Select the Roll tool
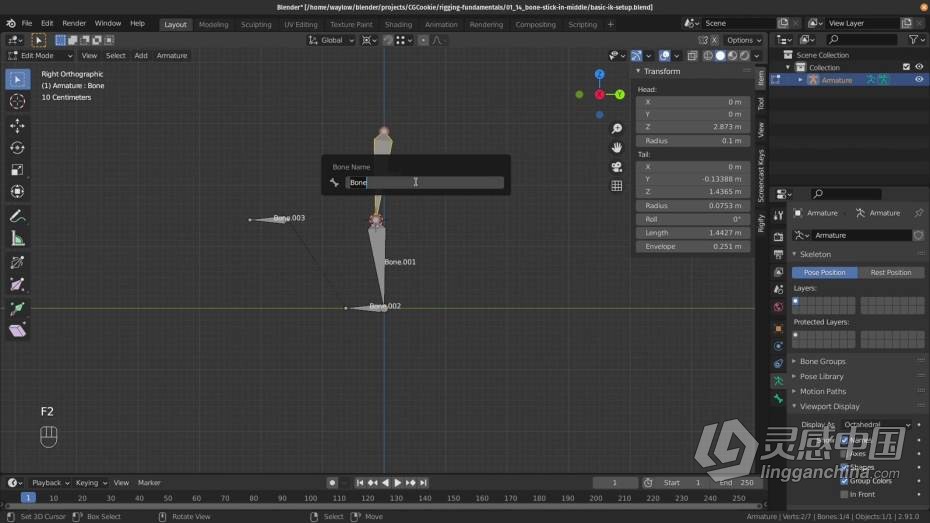 coord(17,262)
